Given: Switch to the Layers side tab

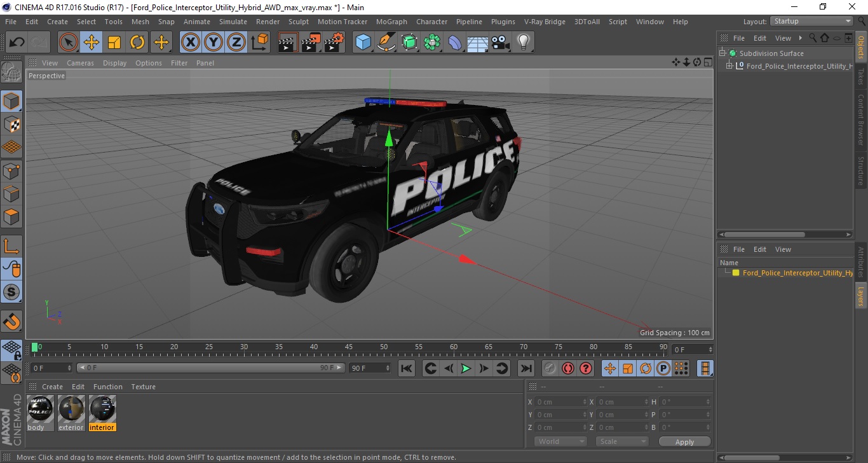Looking at the screenshot, I should coord(861,296).
